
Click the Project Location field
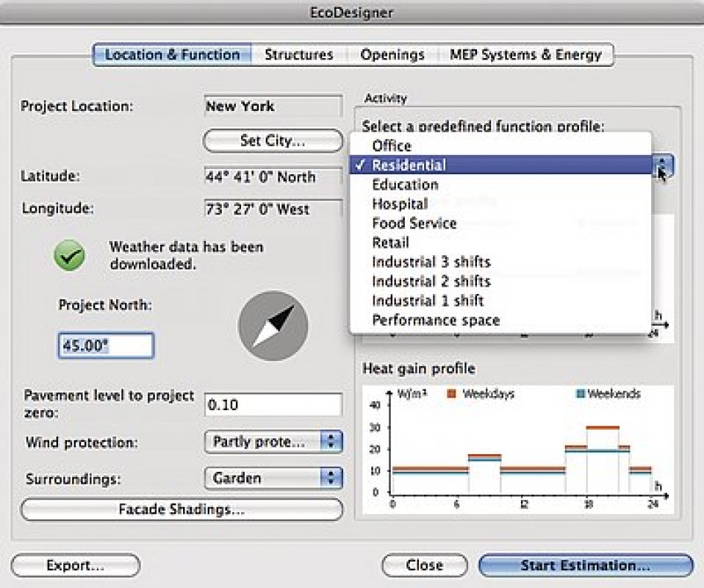pyautogui.click(x=273, y=107)
